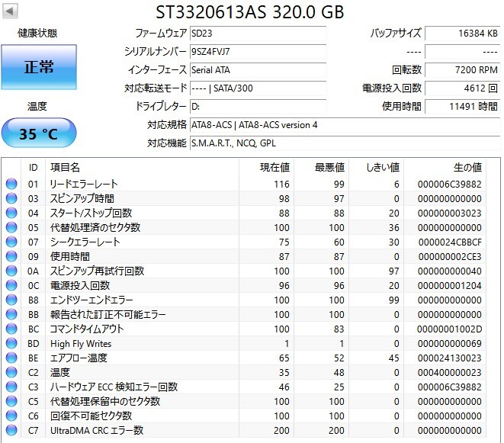Click the disk title ST3320613AS 320.0 GB
Image resolution: width=504 pixels, height=443 pixels.
point(250,12)
